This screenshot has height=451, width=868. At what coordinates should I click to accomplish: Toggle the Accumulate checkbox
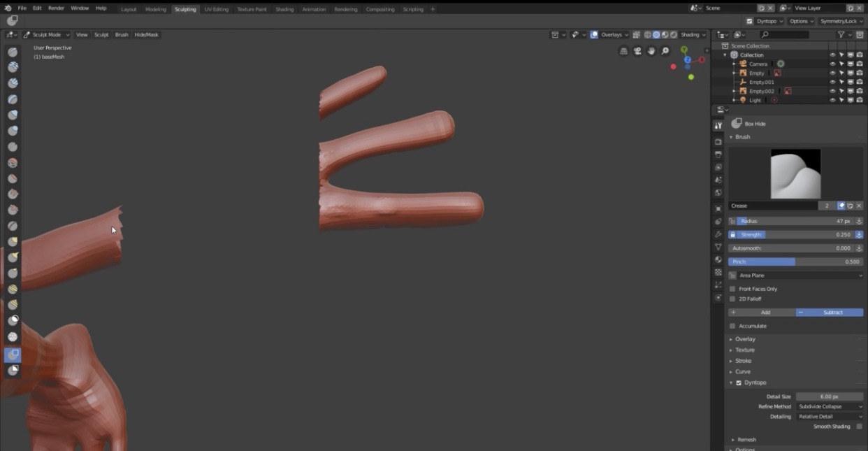click(x=732, y=326)
